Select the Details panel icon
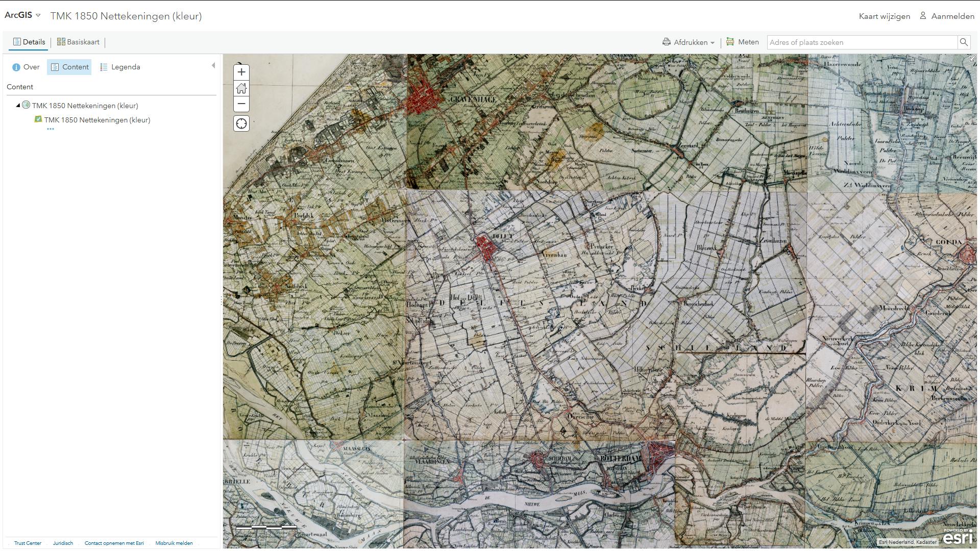980x551 pixels. click(x=18, y=41)
